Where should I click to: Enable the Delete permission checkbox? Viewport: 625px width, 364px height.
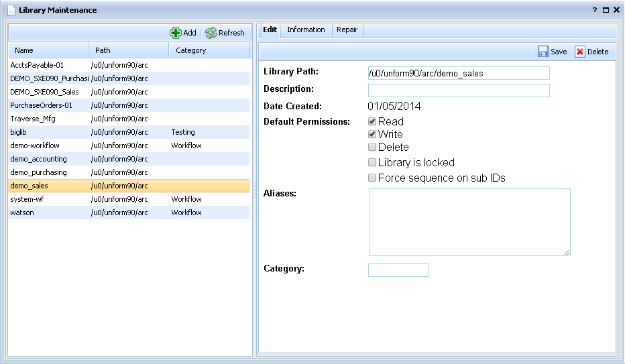tap(372, 147)
